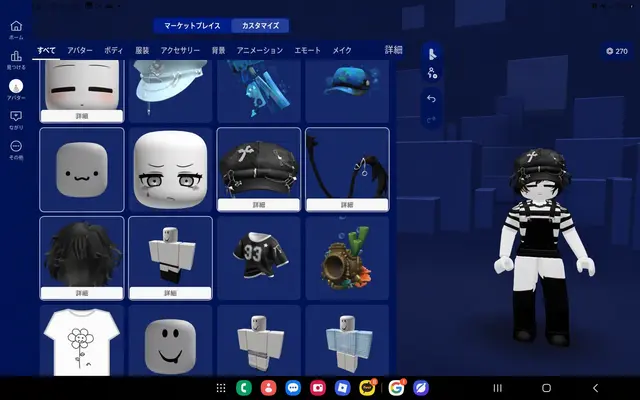
Task: Open the pink Camera app in taskbar
Action: point(318,388)
